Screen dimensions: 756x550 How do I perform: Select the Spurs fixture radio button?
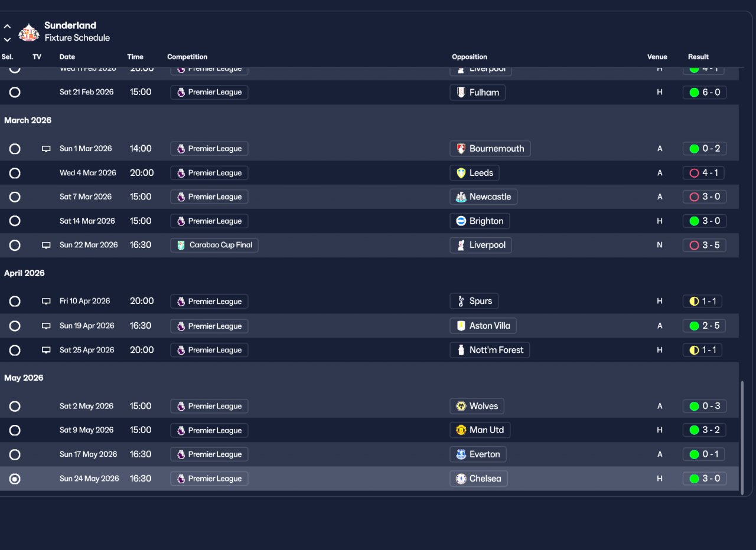tap(15, 302)
